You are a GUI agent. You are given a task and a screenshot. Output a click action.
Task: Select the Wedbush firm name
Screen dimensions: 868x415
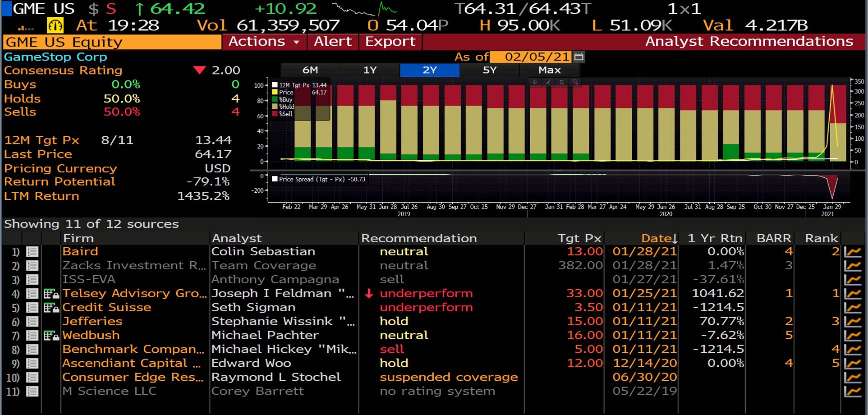pyautogui.click(x=91, y=336)
